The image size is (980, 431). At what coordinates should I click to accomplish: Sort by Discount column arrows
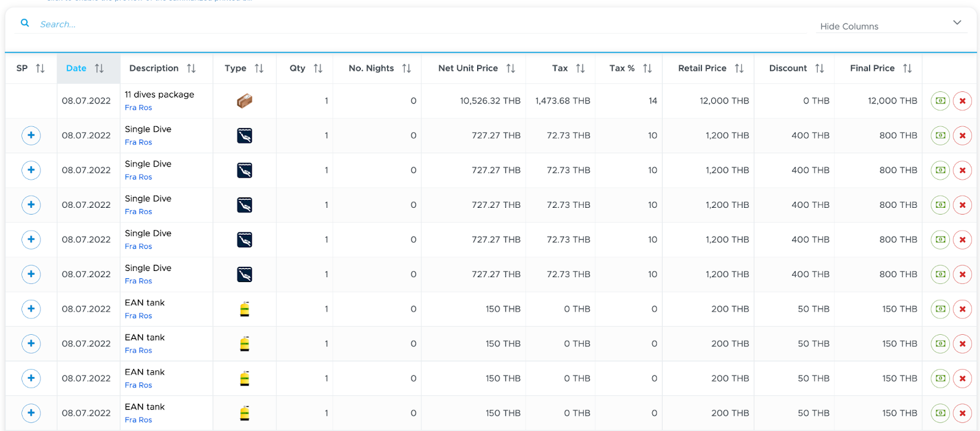[x=820, y=69]
